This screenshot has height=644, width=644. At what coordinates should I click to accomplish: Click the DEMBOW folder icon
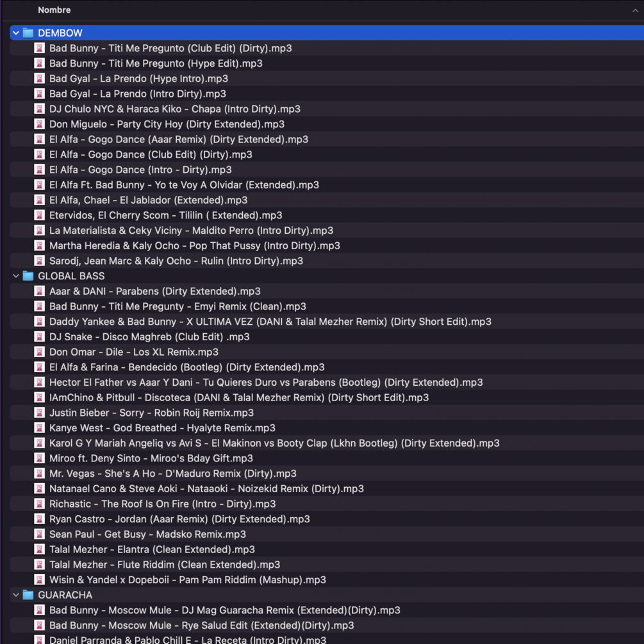pos(28,33)
